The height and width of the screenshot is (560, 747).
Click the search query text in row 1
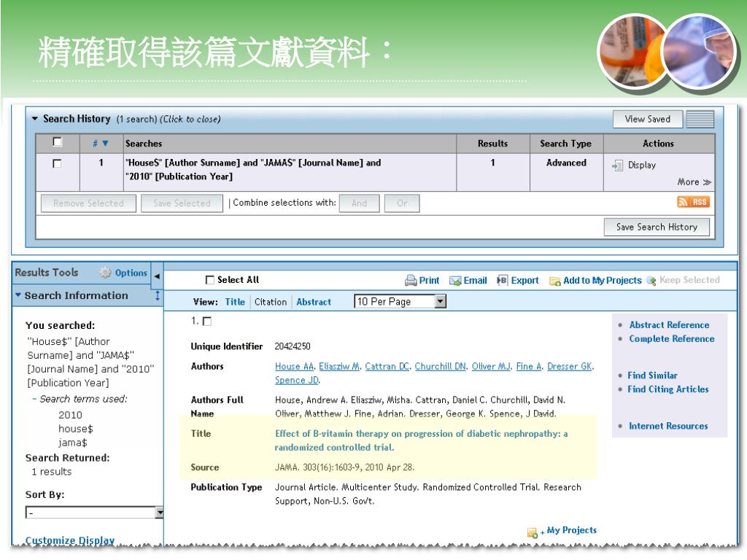click(x=253, y=169)
